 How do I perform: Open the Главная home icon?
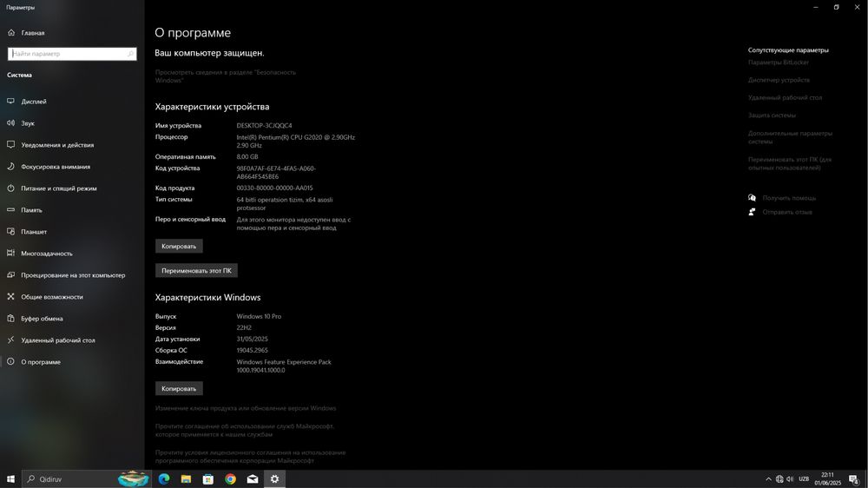[x=11, y=33]
